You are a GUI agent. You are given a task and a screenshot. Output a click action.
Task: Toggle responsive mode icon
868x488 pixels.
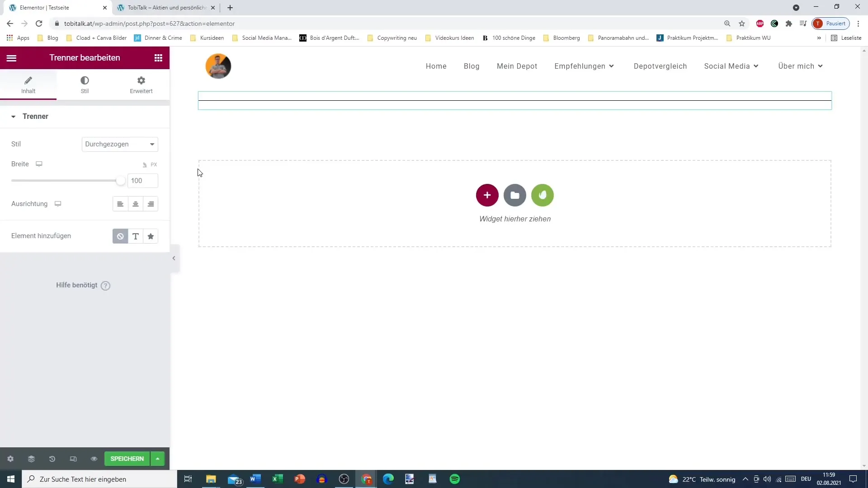point(73,459)
